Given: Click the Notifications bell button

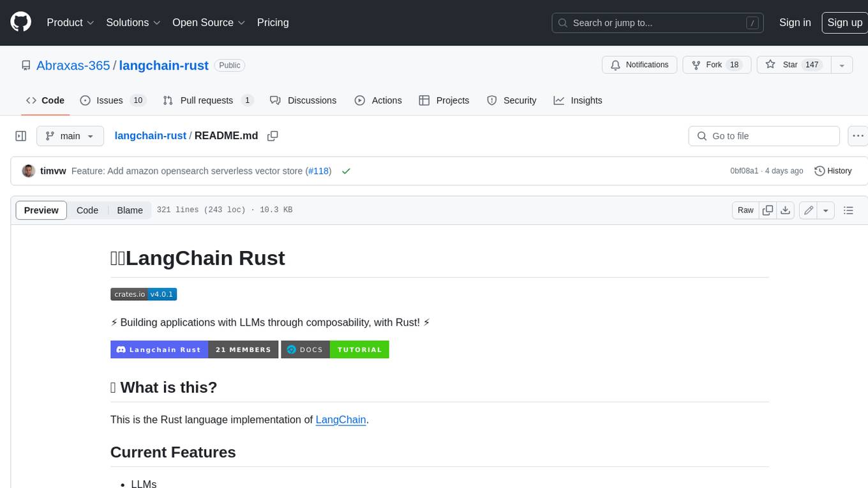Looking at the screenshot, I should (x=640, y=65).
